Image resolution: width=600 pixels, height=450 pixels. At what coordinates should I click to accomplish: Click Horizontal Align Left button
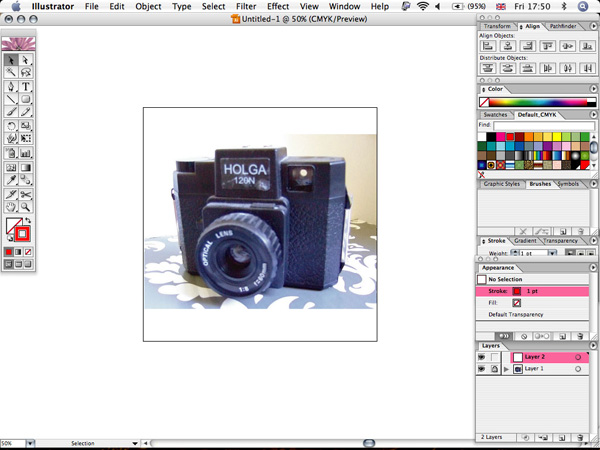pos(488,46)
